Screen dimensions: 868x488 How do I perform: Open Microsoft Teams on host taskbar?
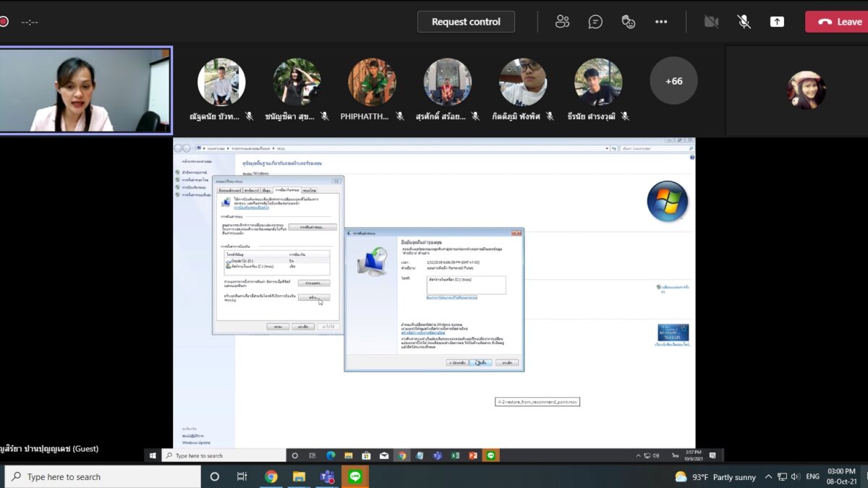(x=327, y=476)
